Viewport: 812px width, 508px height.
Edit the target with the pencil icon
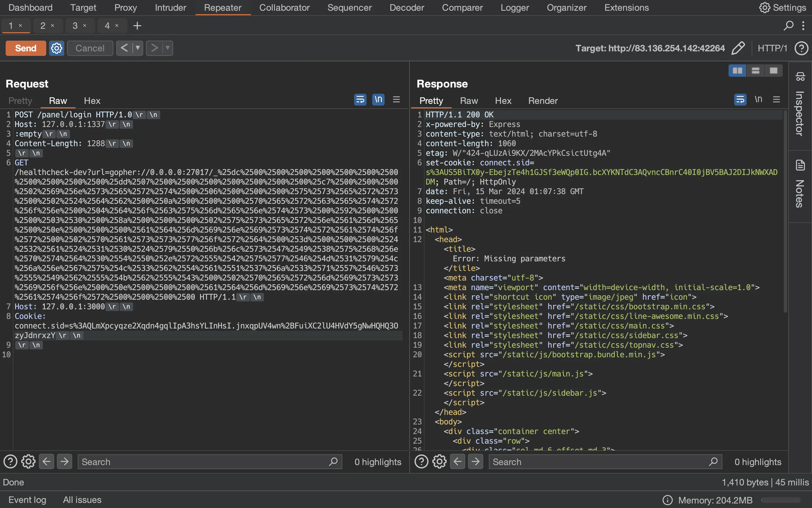tap(738, 48)
